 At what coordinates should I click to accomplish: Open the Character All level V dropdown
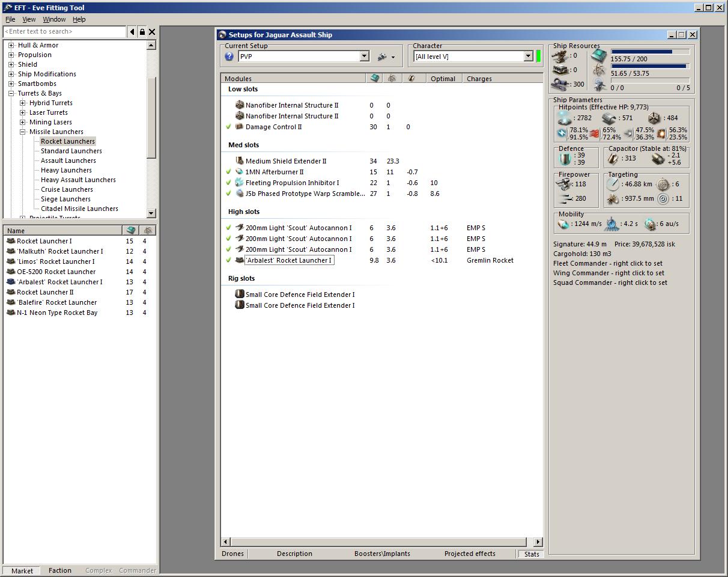529,56
